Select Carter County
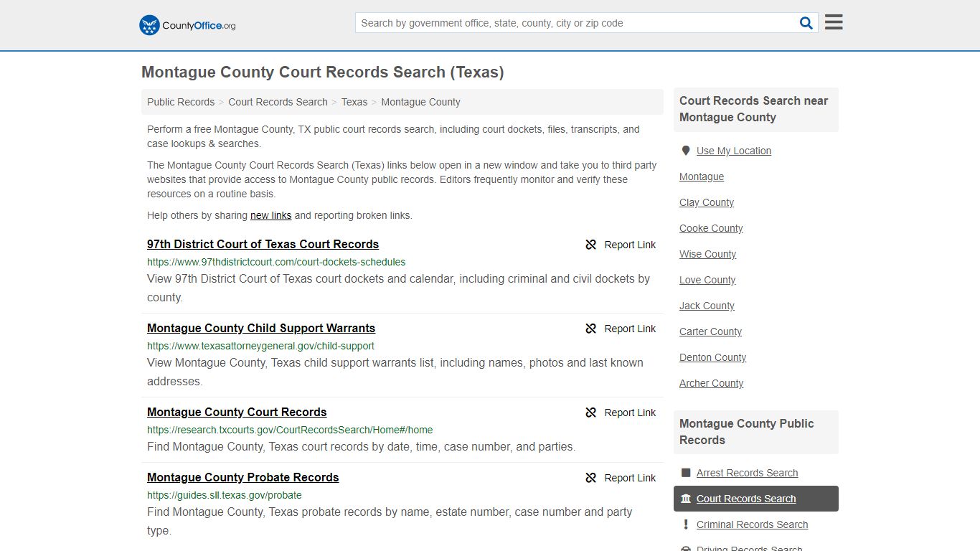The width and height of the screenshot is (980, 551). (x=710, y=331)
